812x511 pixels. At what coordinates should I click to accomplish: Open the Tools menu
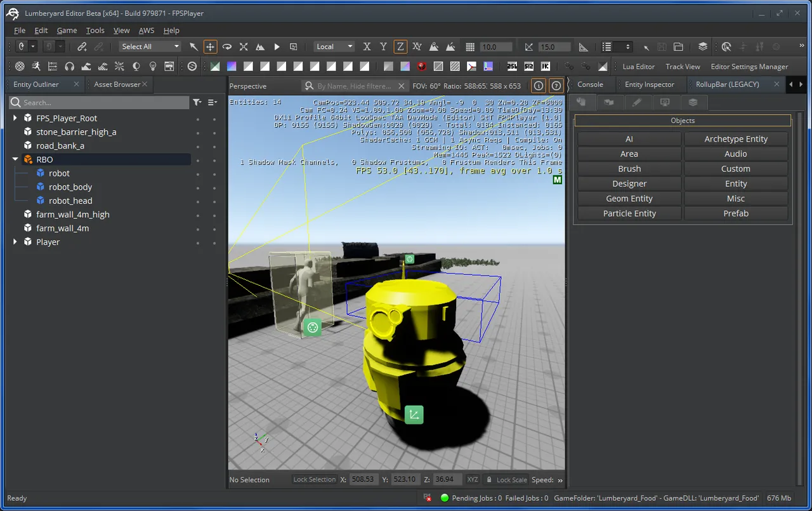[x=95, y=30]
